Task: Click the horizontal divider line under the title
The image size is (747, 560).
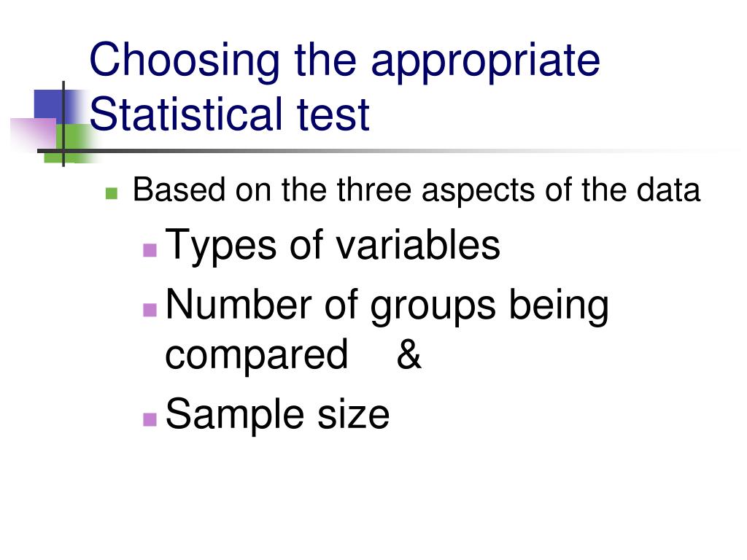Action: click(x=381, y=151)
